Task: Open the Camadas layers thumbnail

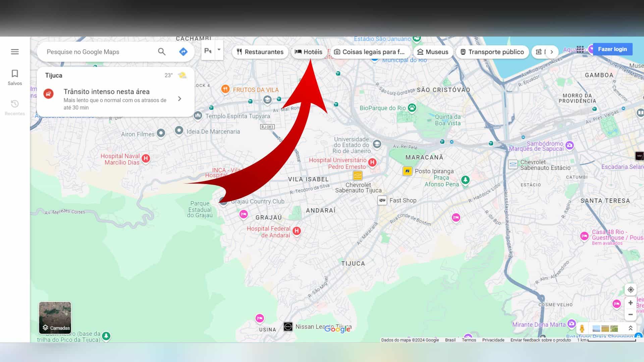Action: click(x=55, y=318)
